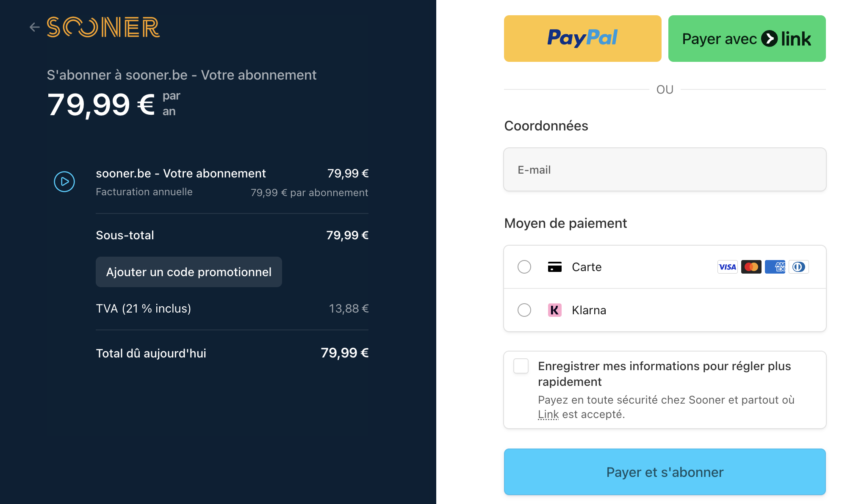Click the Diners Club icon
This screenshot has height=504, width=842.
tap(798, 267)
